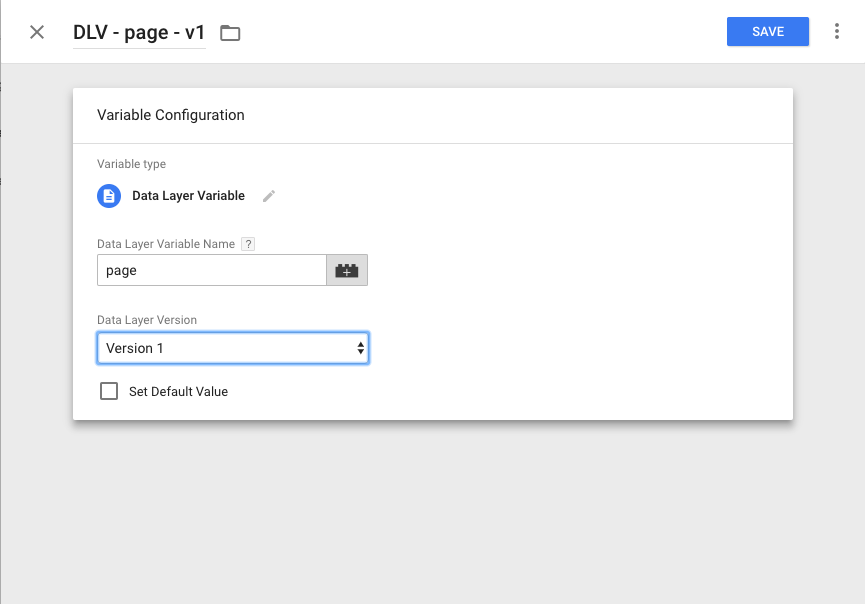
Task: Click the blue Data Layer Variable type icon
Action: coord(109,196)
